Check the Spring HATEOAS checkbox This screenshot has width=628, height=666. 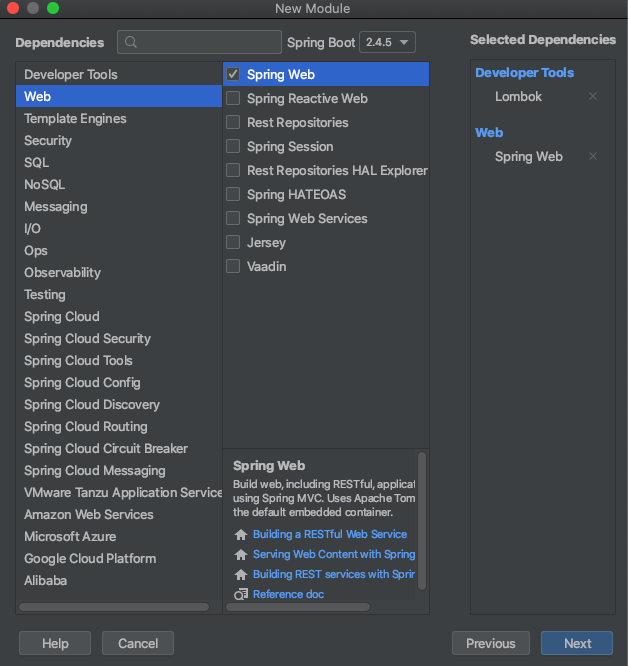click(233, 194)
